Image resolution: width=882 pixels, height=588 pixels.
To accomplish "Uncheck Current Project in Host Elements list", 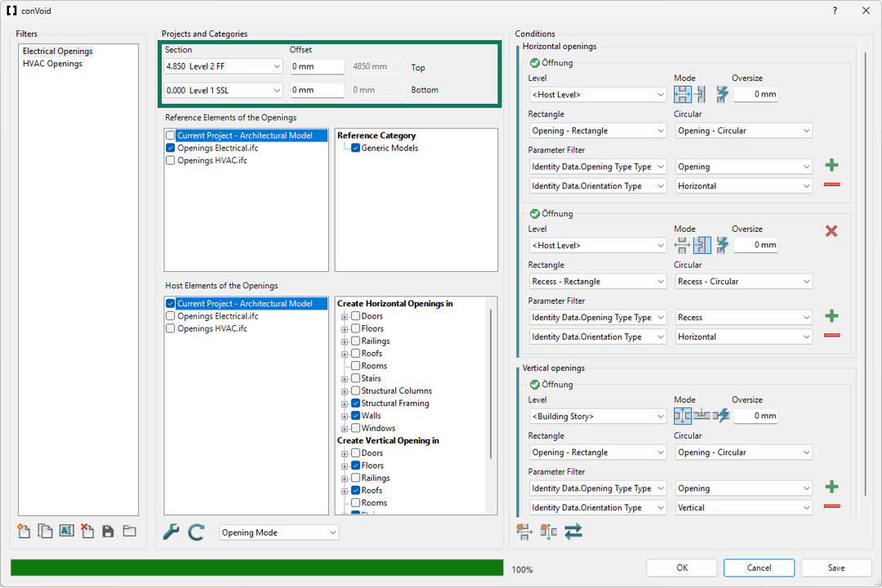I will 171,303.
